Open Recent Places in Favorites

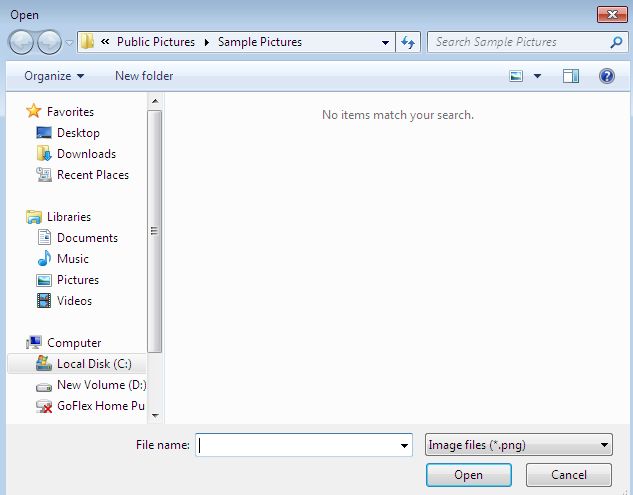[x=93, y=175]
